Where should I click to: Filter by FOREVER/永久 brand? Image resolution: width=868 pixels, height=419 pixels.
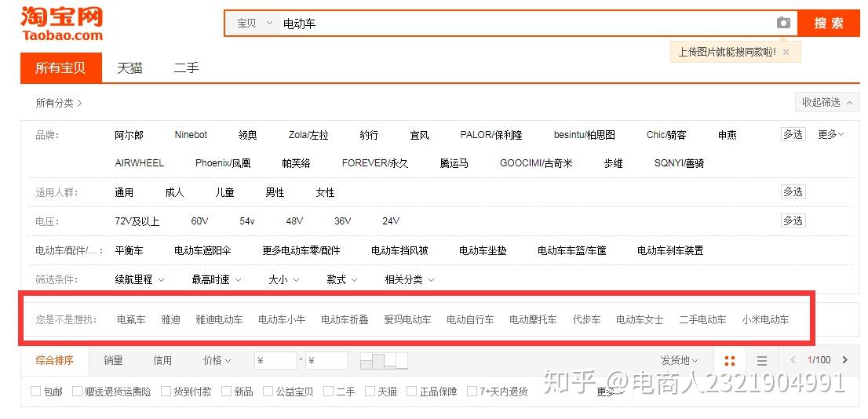(375, 163)
